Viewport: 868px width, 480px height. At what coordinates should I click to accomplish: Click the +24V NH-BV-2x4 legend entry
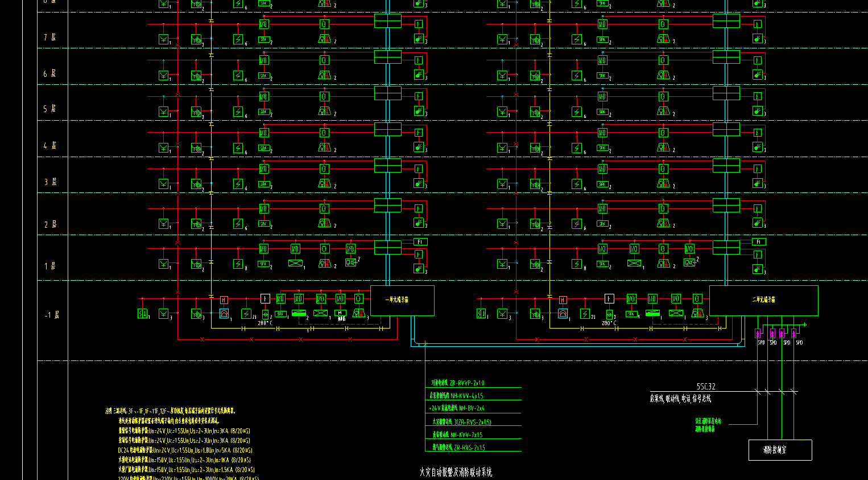click(457, 408)
